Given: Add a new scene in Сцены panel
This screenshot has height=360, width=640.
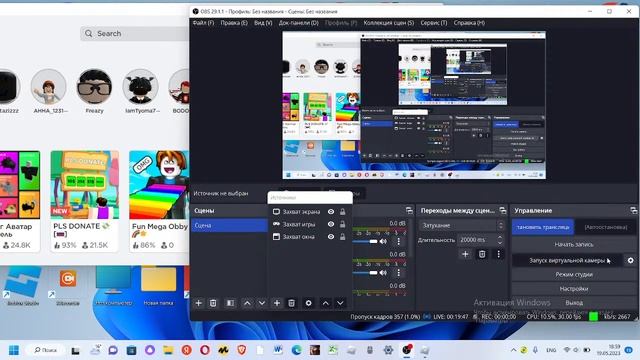Looking at the screenshot, I should click(x=199, y=303).
